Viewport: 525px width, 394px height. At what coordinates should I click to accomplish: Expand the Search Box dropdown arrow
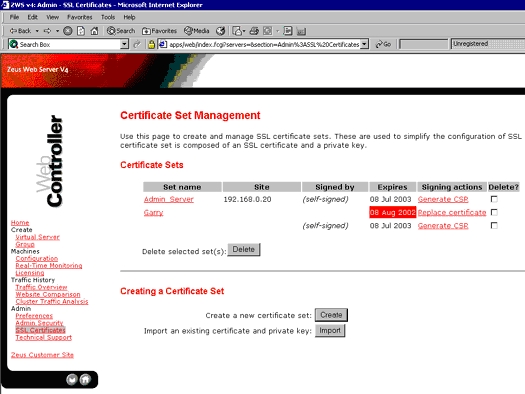click(124, 44)
